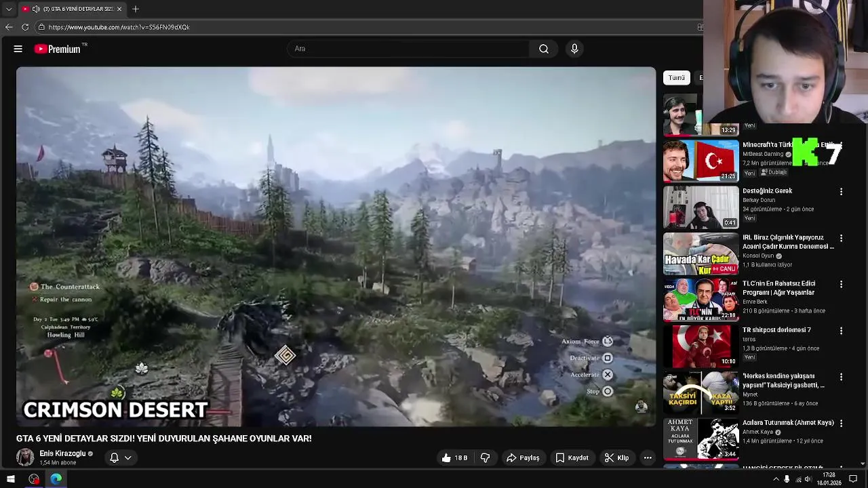Screen dimensions: 868x488
Task: Open IRL Biraz Çılgınlık Yapıyoruz live video
Action: [788, 242]
